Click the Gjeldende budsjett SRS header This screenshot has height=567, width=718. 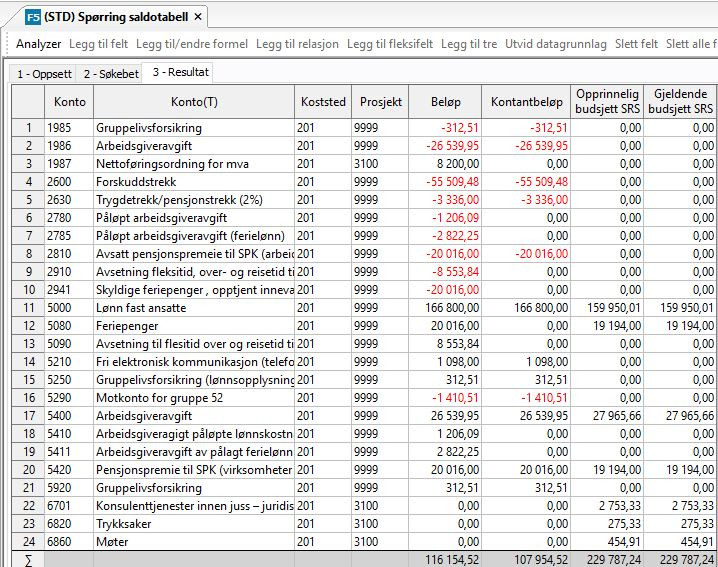point(680,101)
